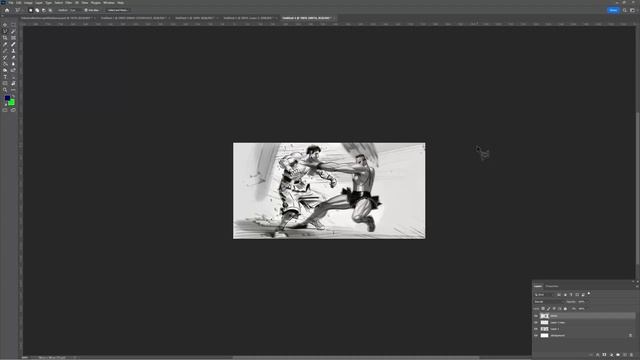
Task: Choose New selection mode
Action: coord(31,10)
